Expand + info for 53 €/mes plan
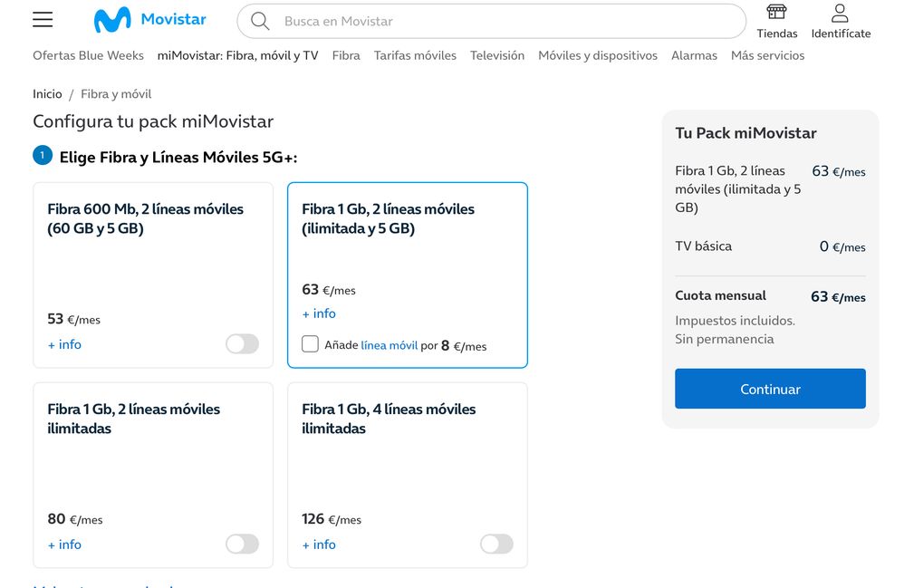The image size is (904, 588). (x=64, y=344)
